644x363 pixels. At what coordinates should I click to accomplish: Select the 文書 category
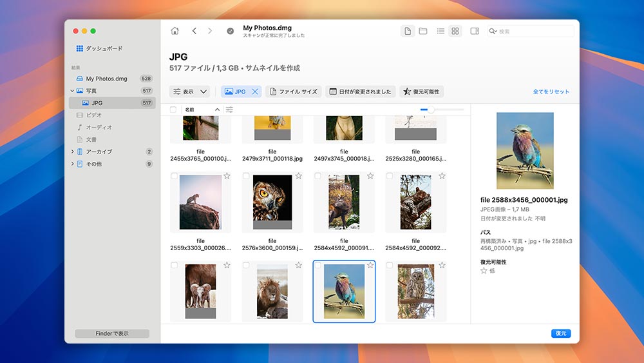[112, 139]
